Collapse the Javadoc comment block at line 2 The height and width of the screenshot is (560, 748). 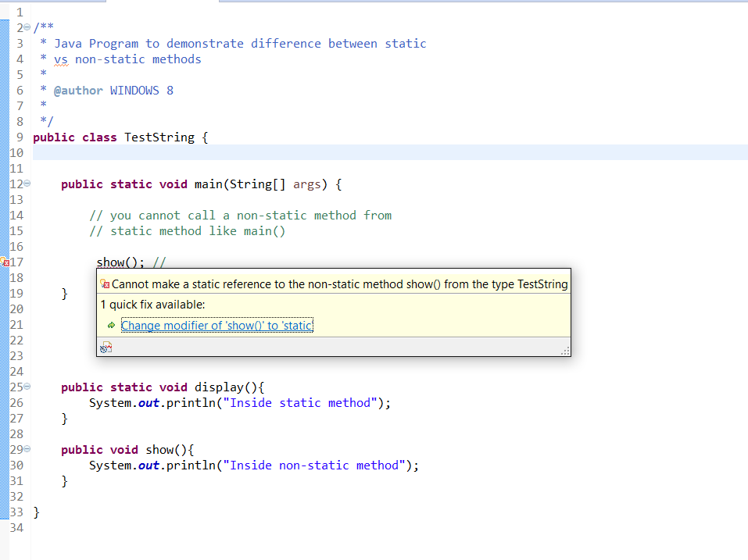tap(26, 27)
